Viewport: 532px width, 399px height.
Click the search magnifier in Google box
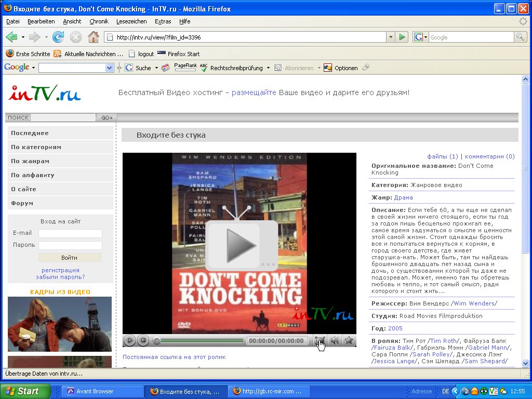[520, 37]
